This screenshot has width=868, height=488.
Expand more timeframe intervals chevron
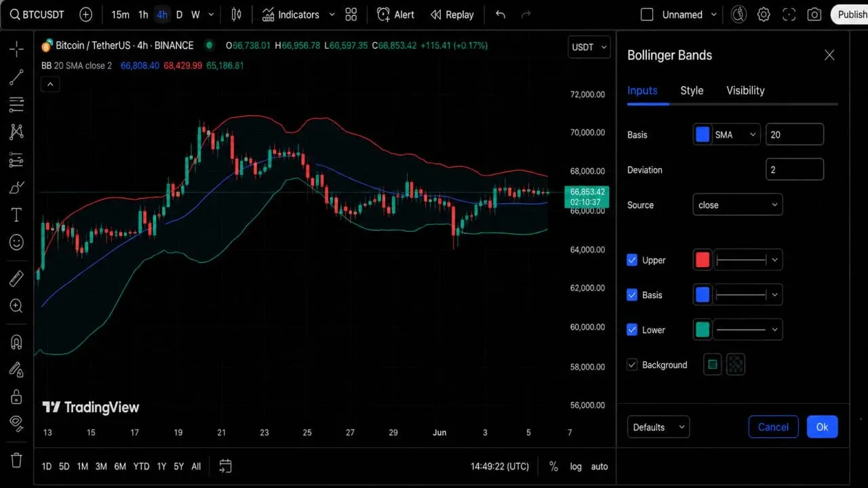click(212, 14)
